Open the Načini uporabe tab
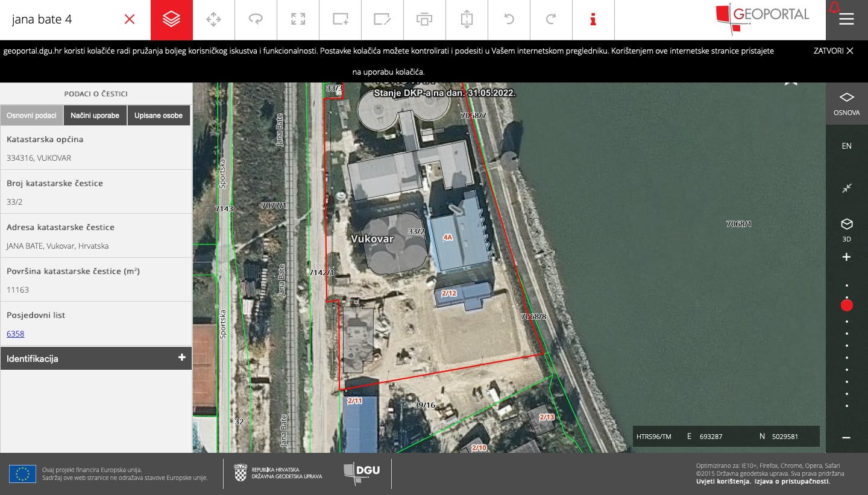The width and height of the screenshot is (868, 495). 95,116
